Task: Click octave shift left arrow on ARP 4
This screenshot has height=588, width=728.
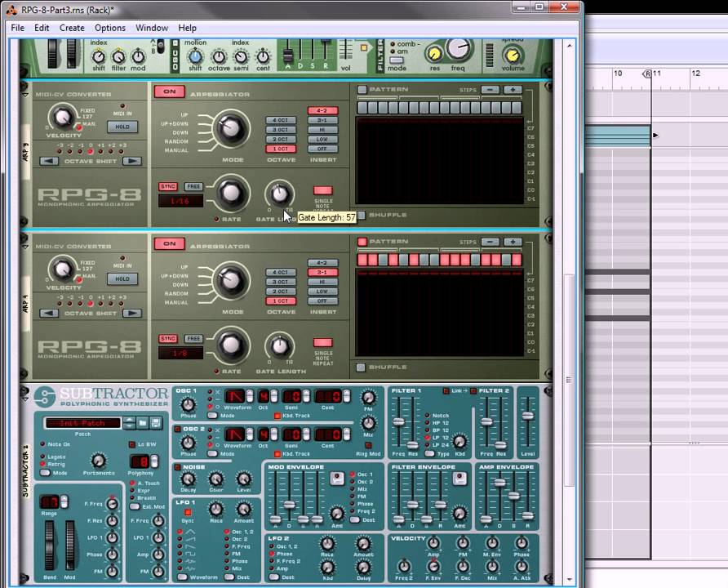Action: click(x=49, y=313)
